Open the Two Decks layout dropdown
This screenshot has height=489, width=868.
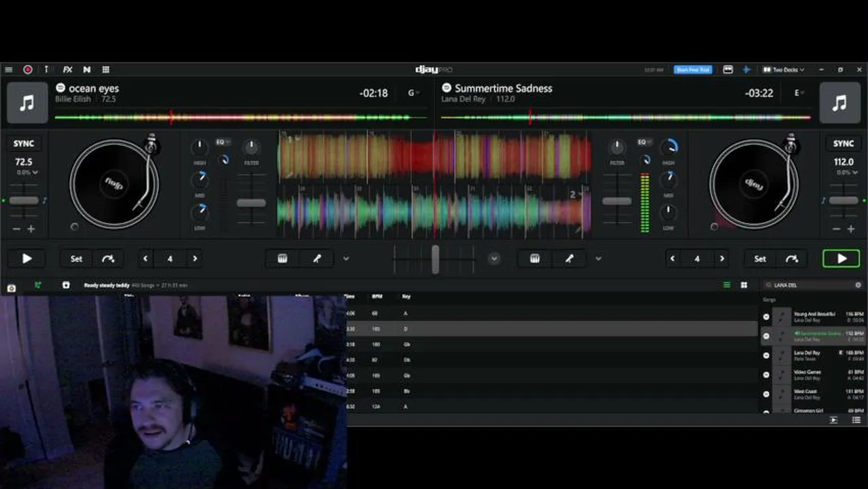click(x=783, y=69)
